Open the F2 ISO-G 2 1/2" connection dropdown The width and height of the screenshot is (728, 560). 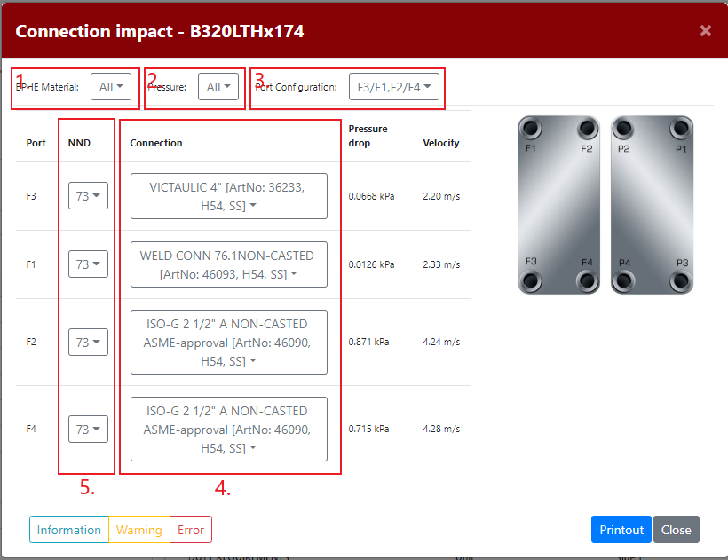[x=229, y=343]
